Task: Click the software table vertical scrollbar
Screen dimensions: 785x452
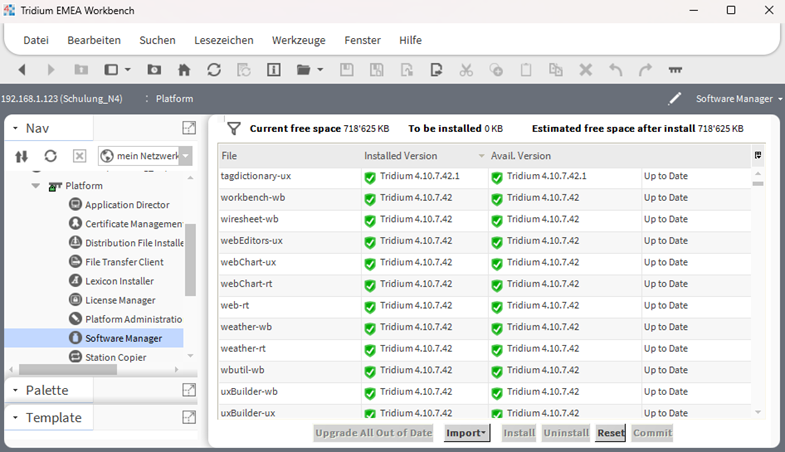Action: point(758,184)
